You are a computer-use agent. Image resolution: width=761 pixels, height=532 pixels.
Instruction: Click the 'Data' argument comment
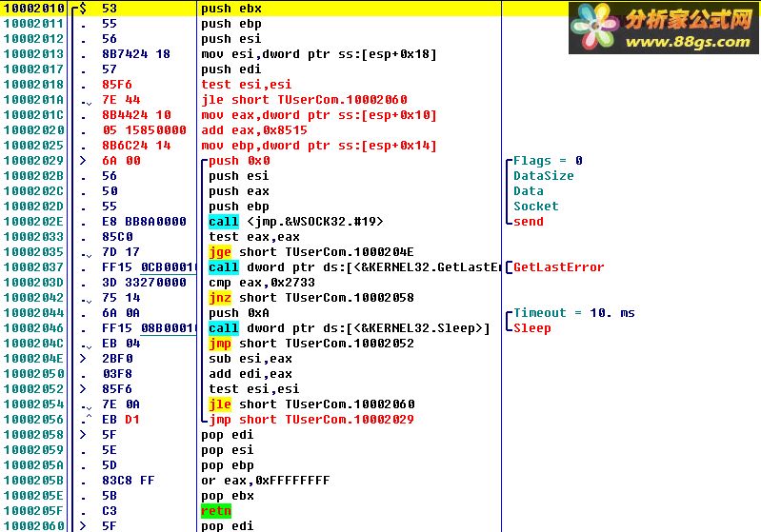(x=529, y=191)
